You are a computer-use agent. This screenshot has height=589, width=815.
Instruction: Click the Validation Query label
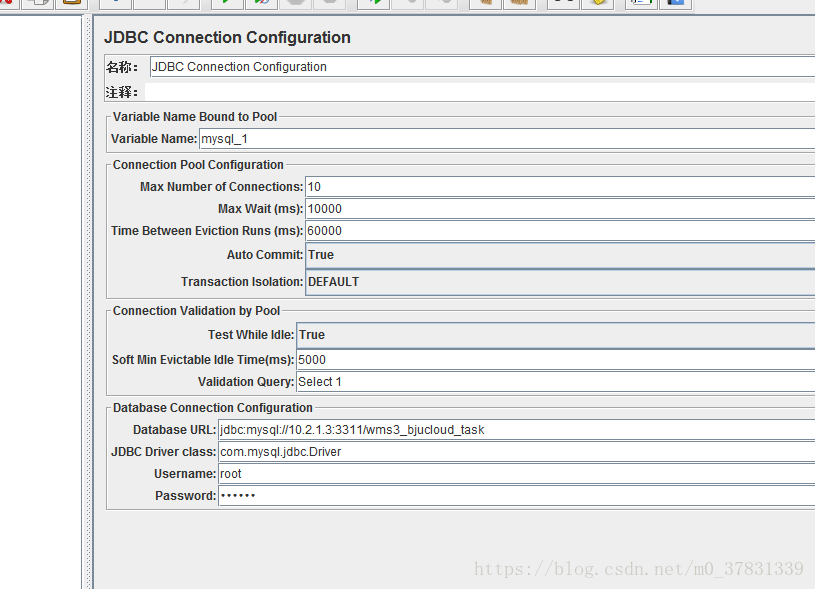[x=246, y=382]
